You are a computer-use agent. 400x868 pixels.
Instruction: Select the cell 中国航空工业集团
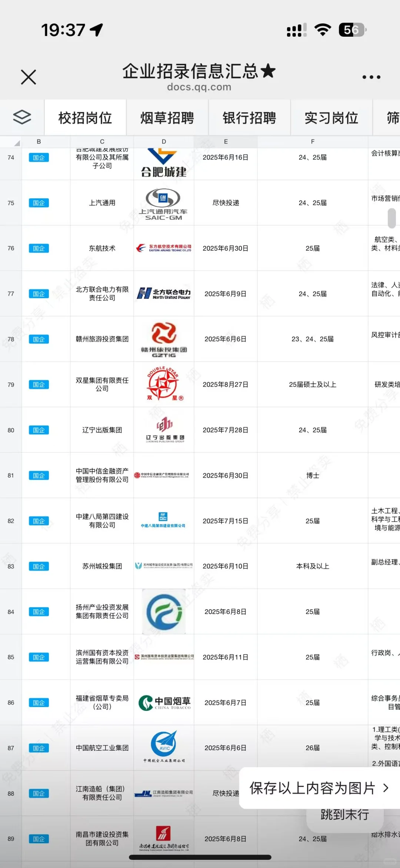[102, 748]
